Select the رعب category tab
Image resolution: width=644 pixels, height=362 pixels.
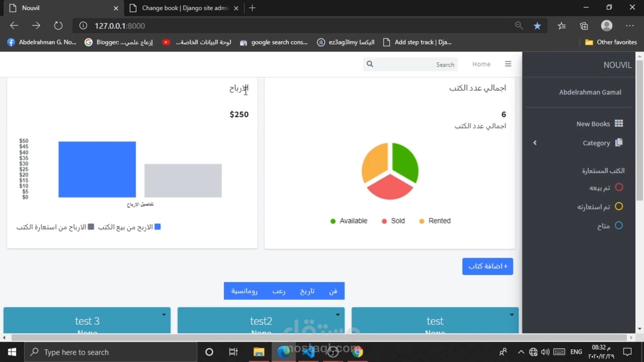click(x=279, y=291)
